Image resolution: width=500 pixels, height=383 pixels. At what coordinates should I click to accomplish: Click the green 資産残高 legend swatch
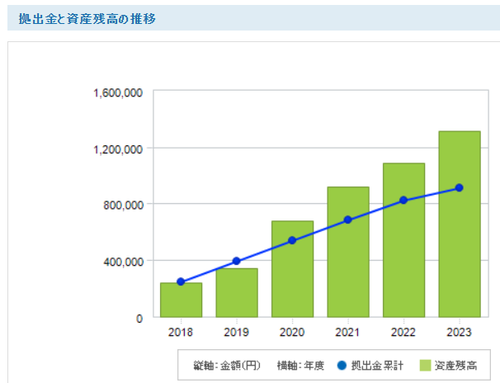pyautogui.click(x=425, y=365)
